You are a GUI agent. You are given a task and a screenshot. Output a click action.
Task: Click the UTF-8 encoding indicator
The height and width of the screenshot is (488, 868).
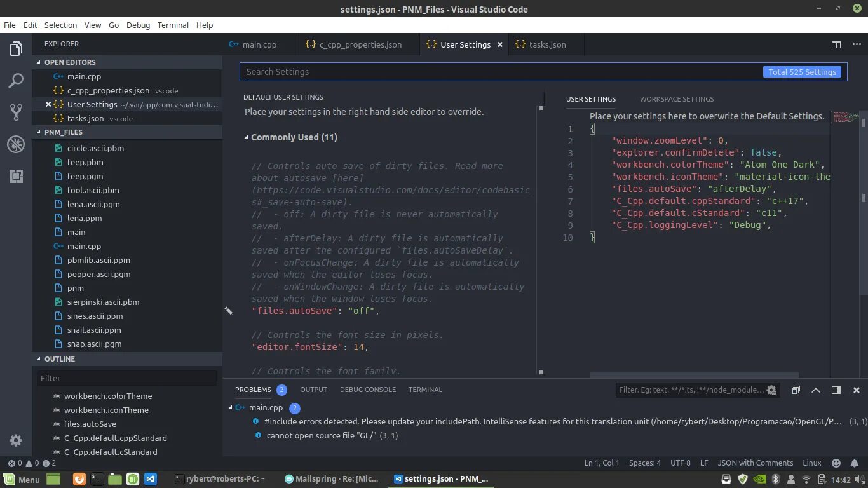click(680, 463)
